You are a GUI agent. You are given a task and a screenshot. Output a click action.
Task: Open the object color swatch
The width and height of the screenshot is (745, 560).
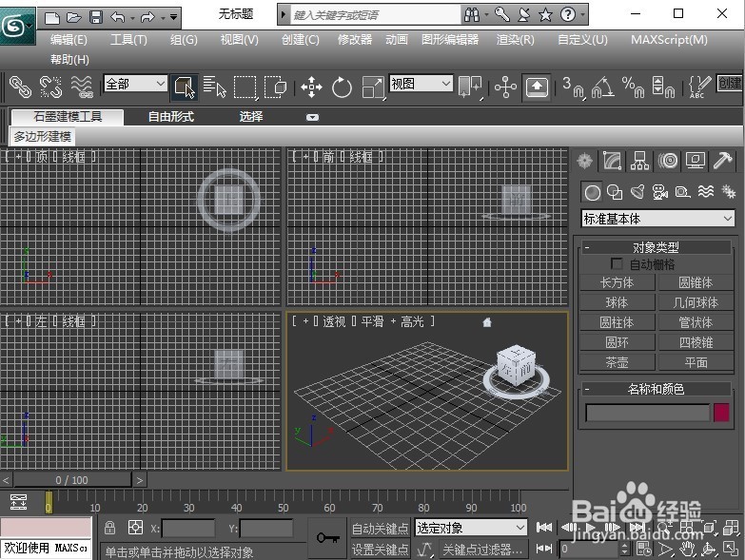coord(721,413)
